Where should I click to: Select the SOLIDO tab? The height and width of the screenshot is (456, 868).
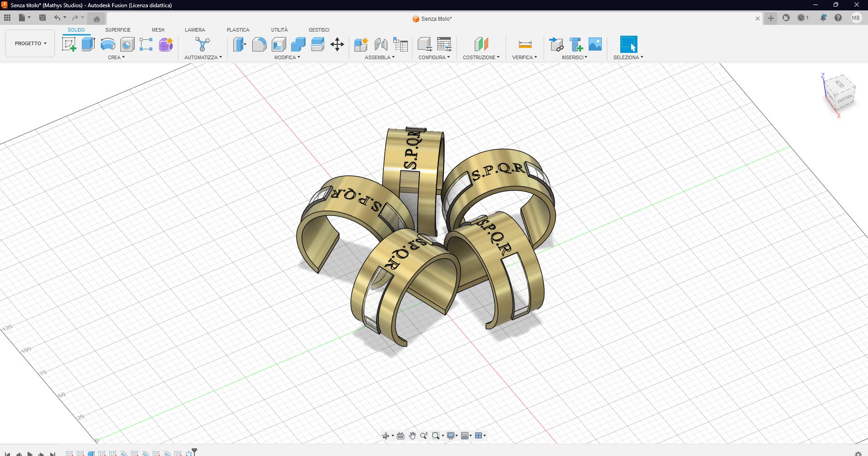[x=76, y=30]
